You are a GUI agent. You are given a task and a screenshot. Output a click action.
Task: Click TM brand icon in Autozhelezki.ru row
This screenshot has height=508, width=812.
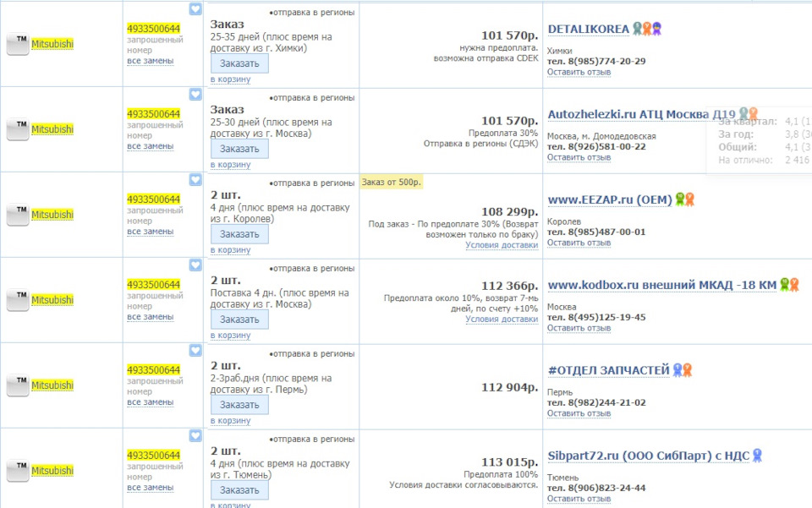click(x=18, y=129)
